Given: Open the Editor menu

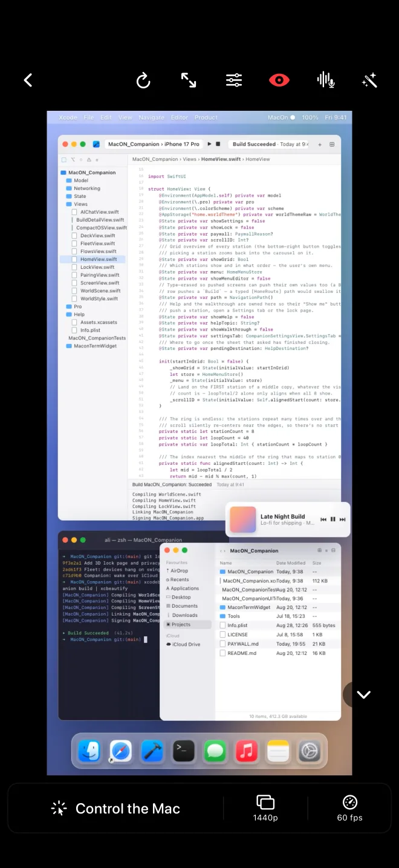Looking at the screenshot, I should pyautogui.click(x=180, y=117).
